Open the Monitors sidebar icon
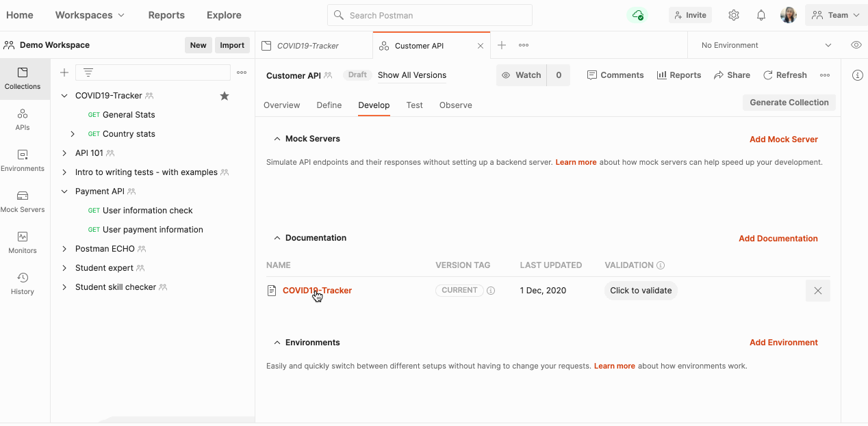The height and width of the screenshot is (426, 868). (x=23, y=242)
